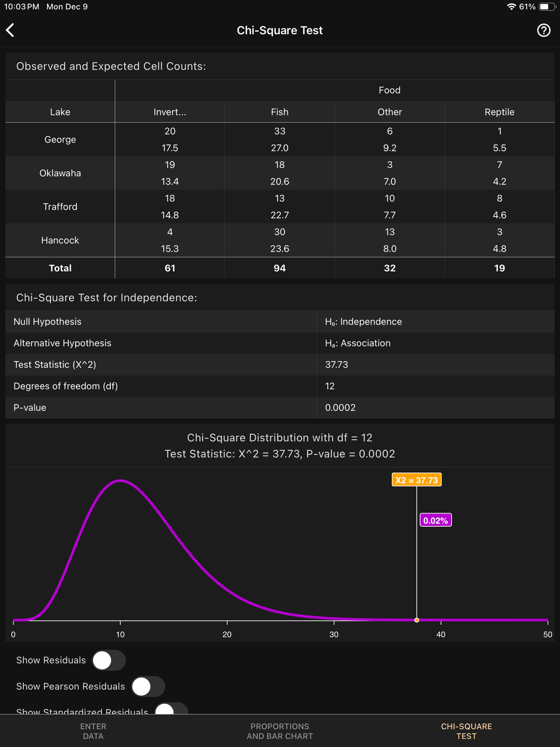
Task: Tap Trafford Invert expected count 14.8
Action: click(170, 215)
